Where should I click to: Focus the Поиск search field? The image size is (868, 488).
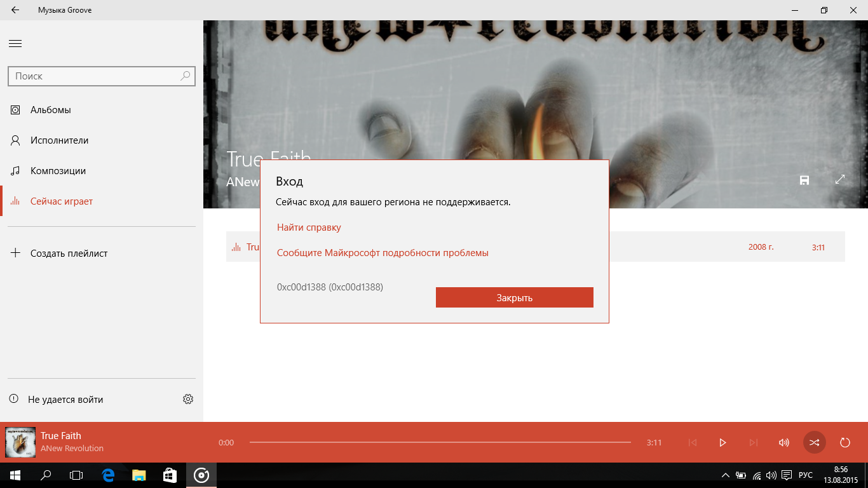click(x=102, y=76)
